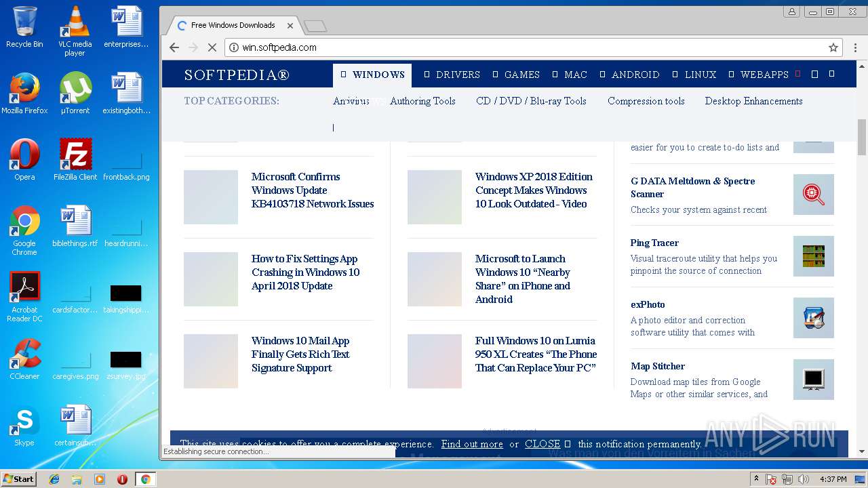This screenshot has height=488, width=868.
Task: Bookmark this page with star icon
Action: click(x=833, y=47)
